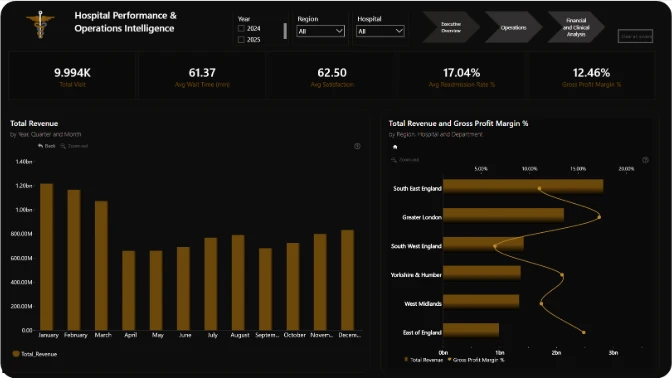Click the Back arrow in Total Revenue chart
672x378 pixels.
tap(46, 146)
